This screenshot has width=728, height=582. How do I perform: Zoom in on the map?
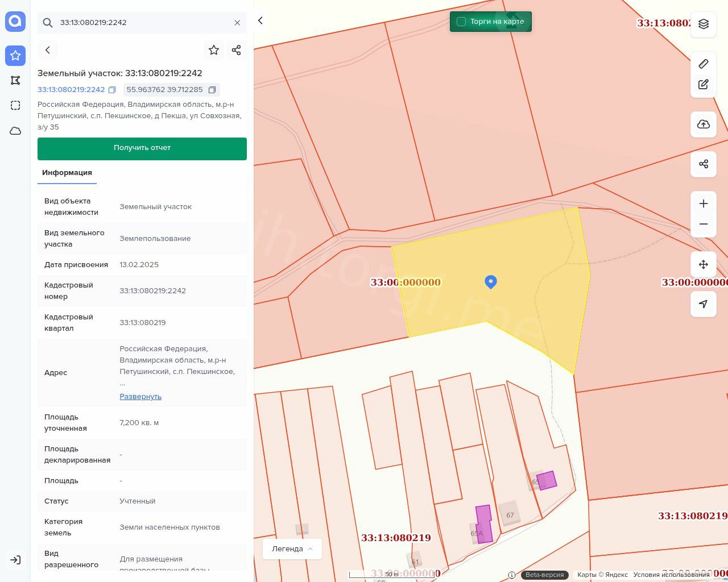(x=704, y=203)
